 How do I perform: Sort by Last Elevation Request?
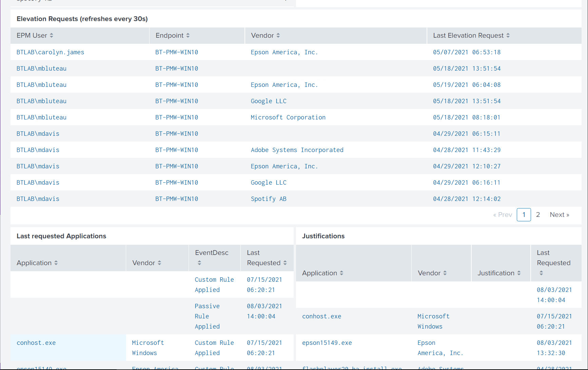[471, 35]
